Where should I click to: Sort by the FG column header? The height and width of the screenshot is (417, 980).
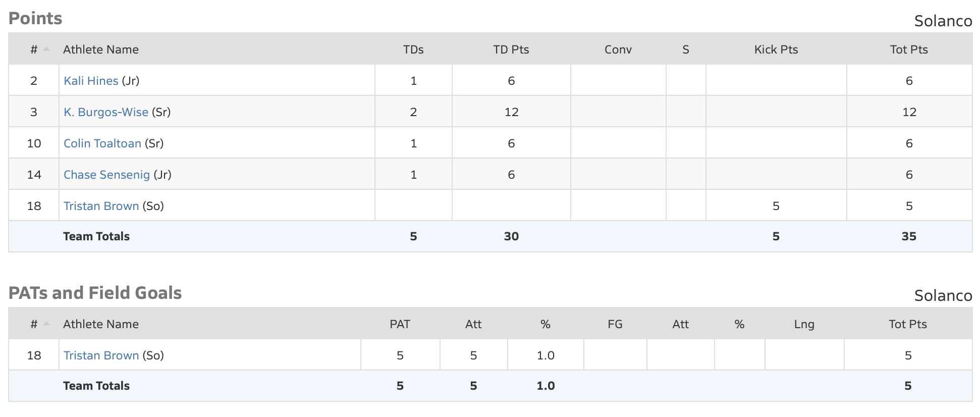coord(615,324)
